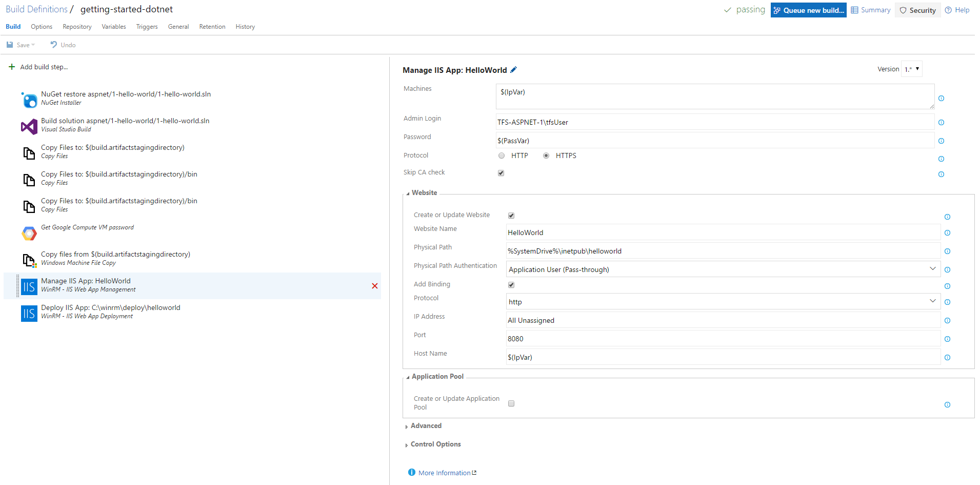Viewport: 980px width, 485px height.
Task: Switch to the Retention tab
Action: pos(212,27)
